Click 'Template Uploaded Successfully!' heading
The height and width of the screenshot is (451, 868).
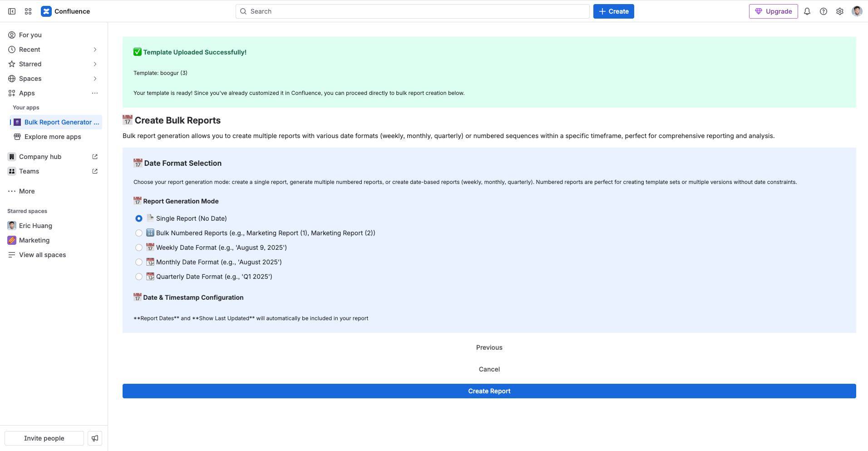click(x=195, y=52)
